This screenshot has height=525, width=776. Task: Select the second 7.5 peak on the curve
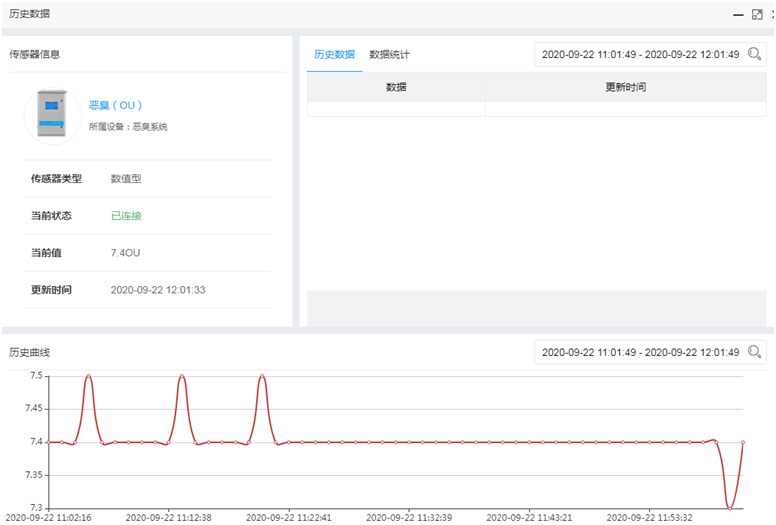182,376
